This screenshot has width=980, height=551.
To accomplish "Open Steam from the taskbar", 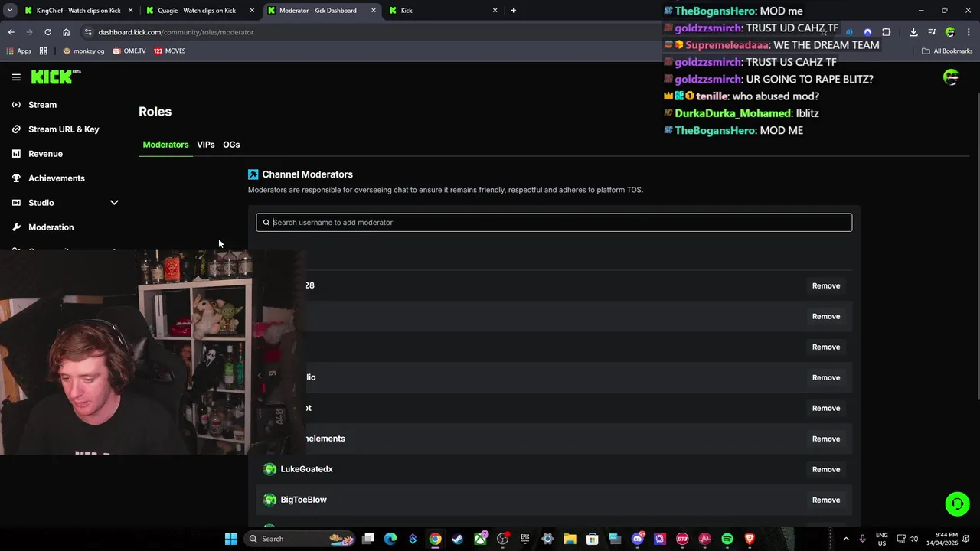I will tap(458, 539).
